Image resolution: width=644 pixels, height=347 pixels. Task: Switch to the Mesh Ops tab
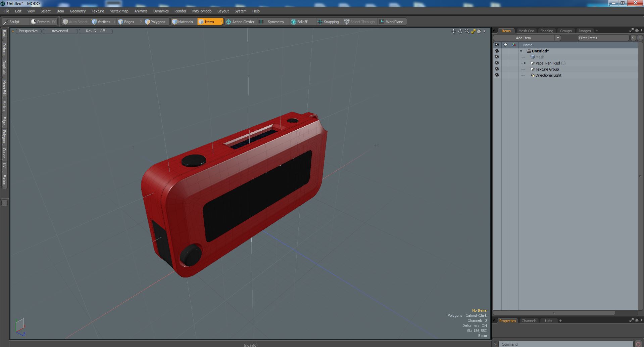[526, 31]
